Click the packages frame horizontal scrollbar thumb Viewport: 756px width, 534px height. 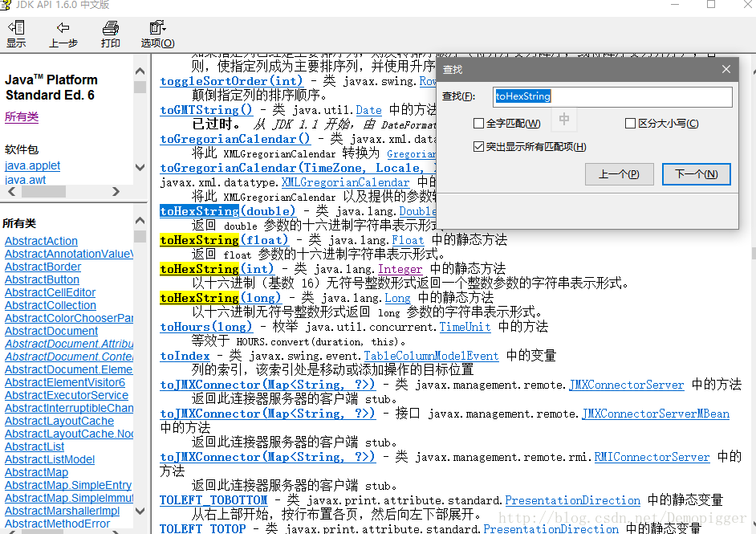tap(43, 191)
